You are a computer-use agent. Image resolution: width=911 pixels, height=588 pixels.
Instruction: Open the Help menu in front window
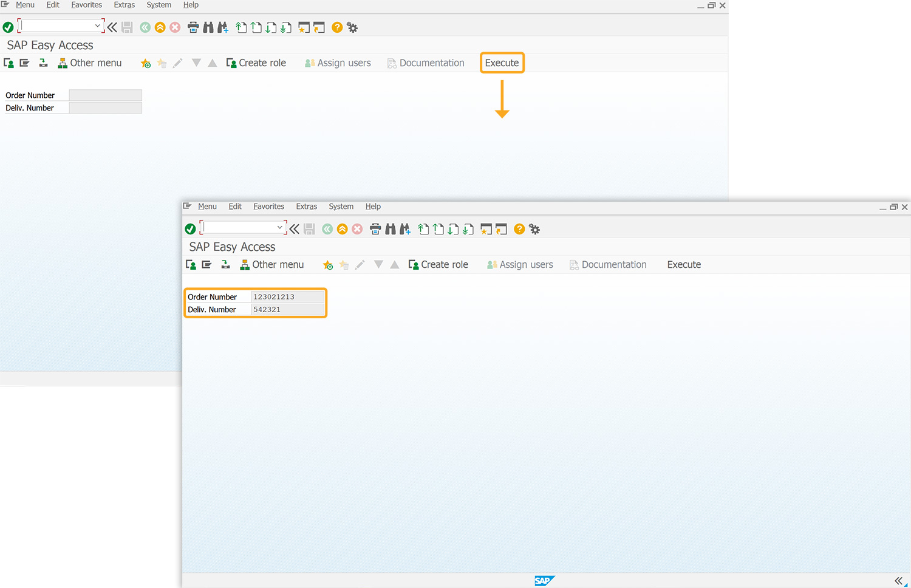click(373, 207)
